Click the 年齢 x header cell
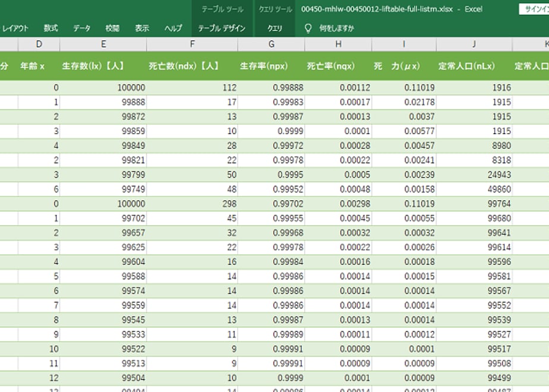Screen dimensions: 549x392 click(39, 66)
